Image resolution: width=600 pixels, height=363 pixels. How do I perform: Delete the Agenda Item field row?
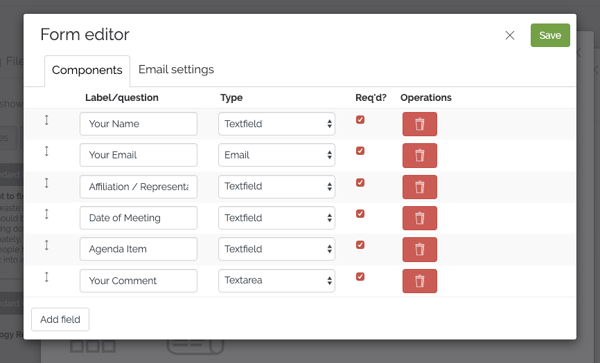click(419, 249)
